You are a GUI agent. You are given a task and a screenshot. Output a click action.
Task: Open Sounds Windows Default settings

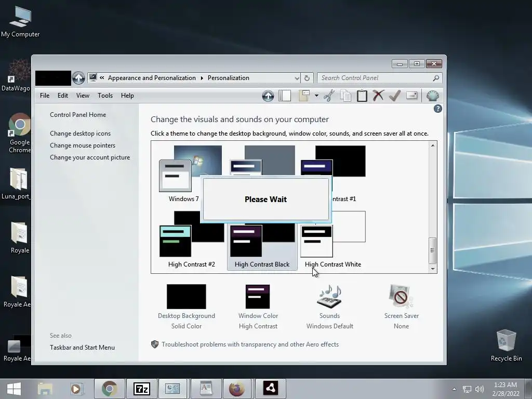tap(329, 307)
